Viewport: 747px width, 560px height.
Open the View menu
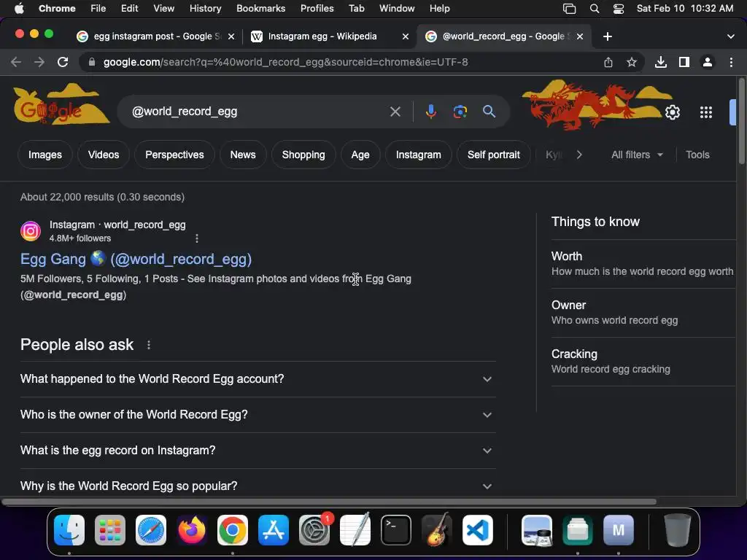[x=163, y=9]
